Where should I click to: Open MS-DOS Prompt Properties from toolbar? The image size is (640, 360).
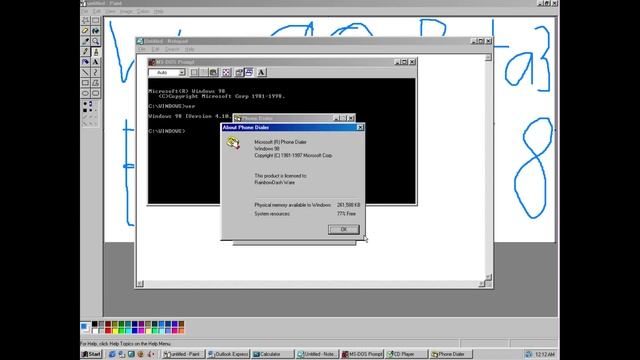pyautogui.click(x=239, y=72)
